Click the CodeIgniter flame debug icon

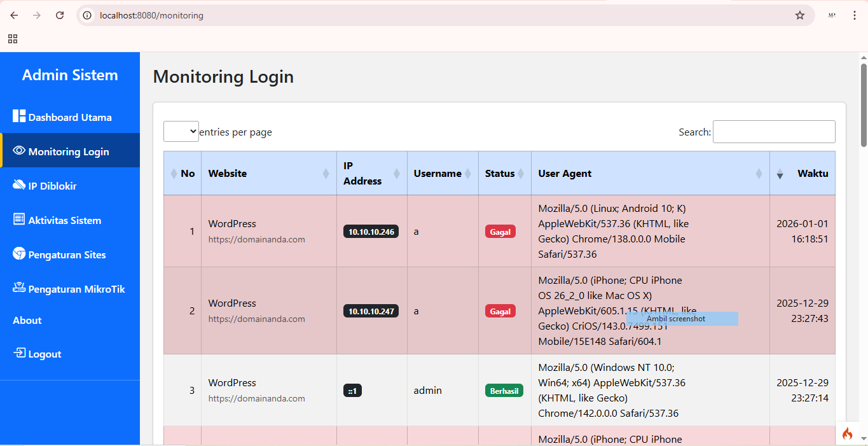848,434
